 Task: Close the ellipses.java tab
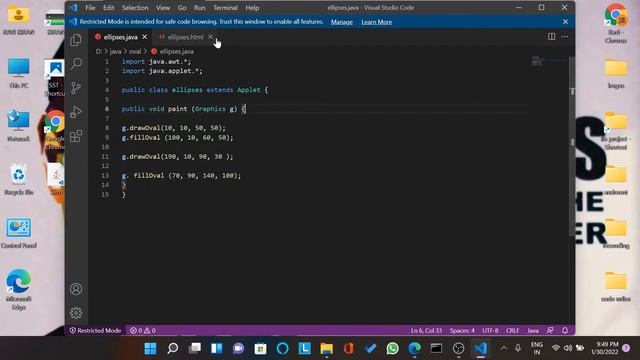pos(144,37)
